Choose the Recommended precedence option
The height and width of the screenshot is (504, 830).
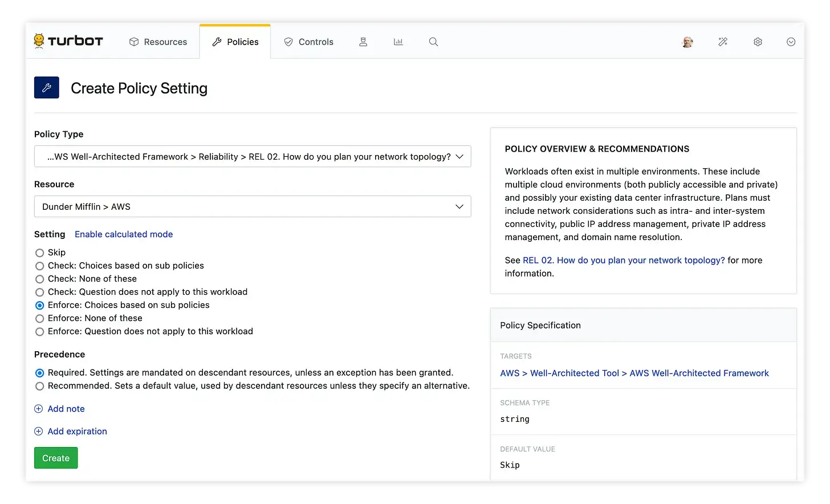tap(39, 386)
